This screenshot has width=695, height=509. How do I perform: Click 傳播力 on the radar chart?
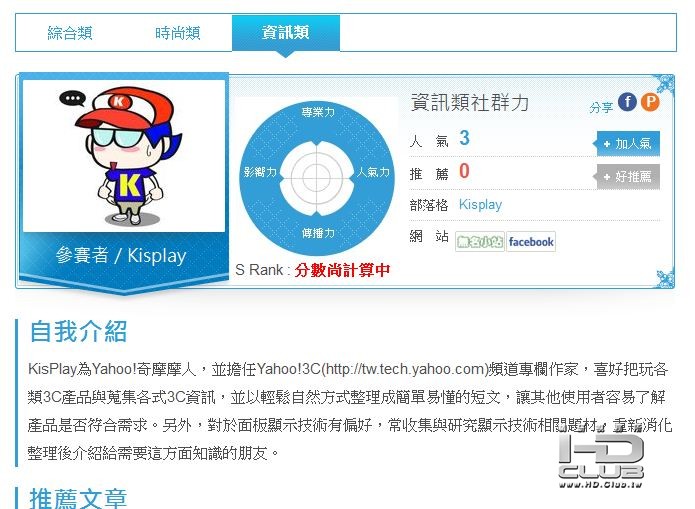(318, 233)
